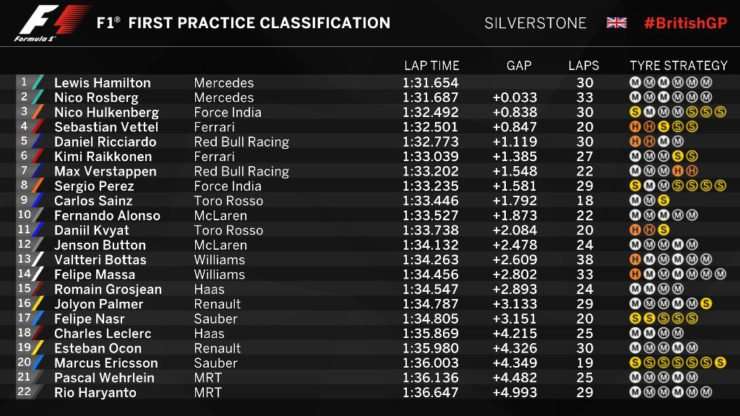740x416 pixels.
Task: Click the SILVERSTONE venue label
Action: [x=535, y=23]
